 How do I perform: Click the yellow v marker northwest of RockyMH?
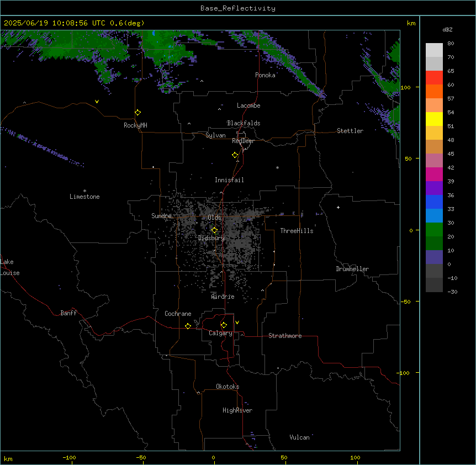tap(97, 102)
